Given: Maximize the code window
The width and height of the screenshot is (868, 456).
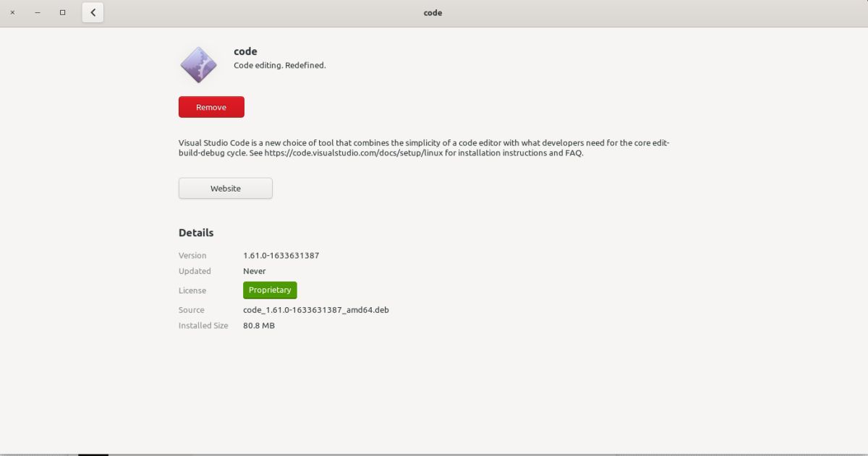Looking at the screenshot, I should tap(63, 12).
